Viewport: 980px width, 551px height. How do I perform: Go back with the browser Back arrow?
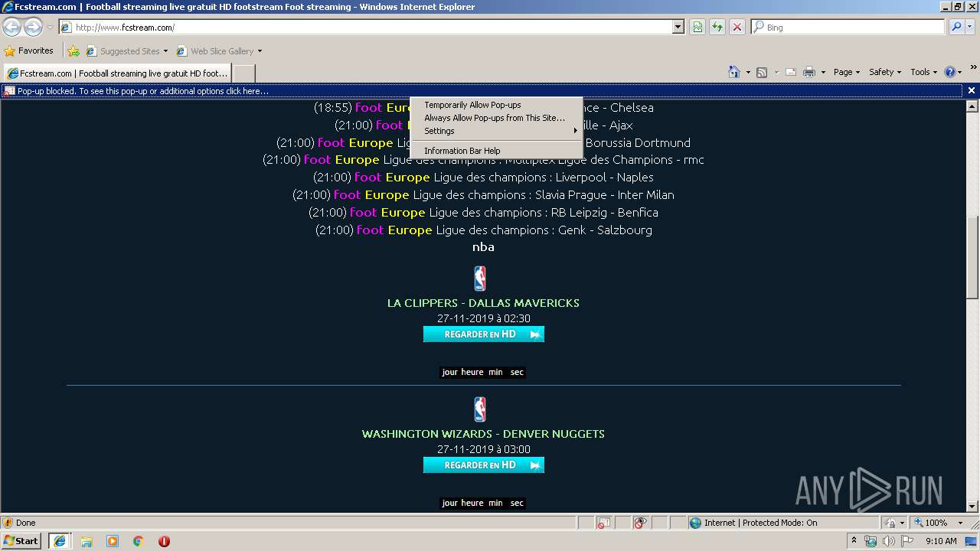point(11,27)
